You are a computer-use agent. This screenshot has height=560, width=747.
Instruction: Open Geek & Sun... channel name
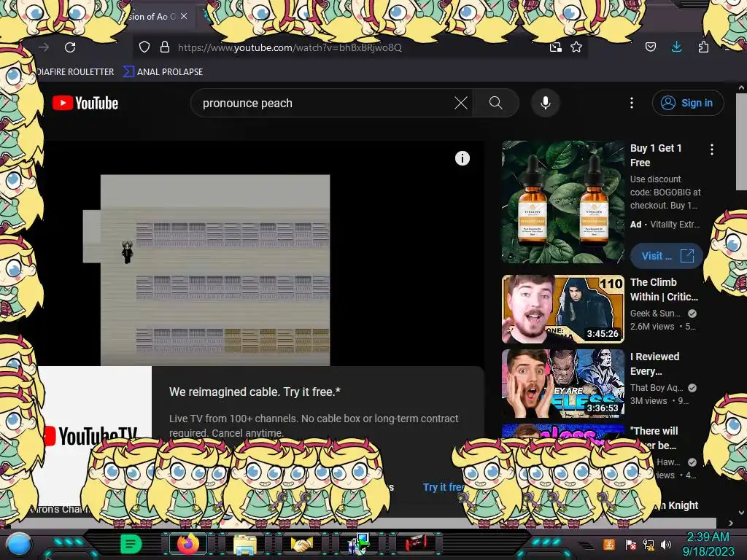click(655, 314)
